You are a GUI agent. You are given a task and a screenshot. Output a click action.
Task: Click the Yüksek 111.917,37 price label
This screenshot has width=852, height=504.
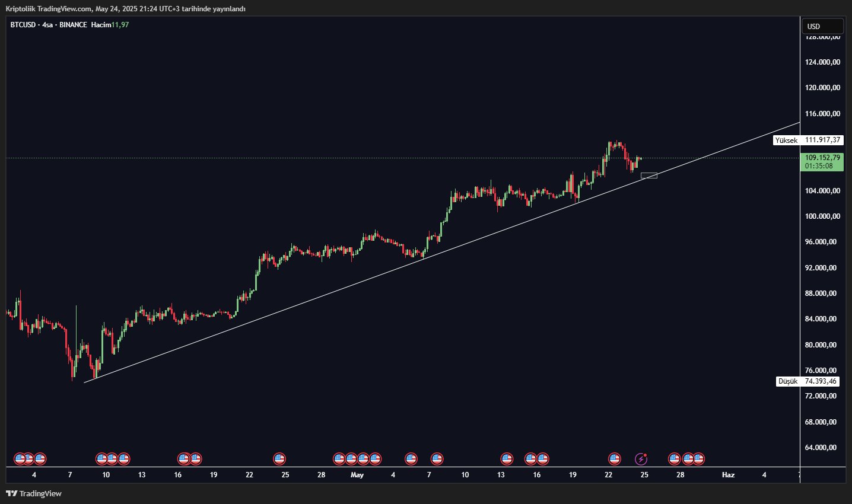[x=808, y=141]
